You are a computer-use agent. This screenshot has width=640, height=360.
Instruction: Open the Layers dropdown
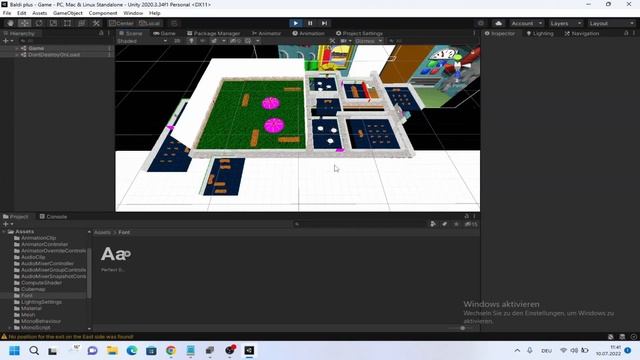click(565, 23)
